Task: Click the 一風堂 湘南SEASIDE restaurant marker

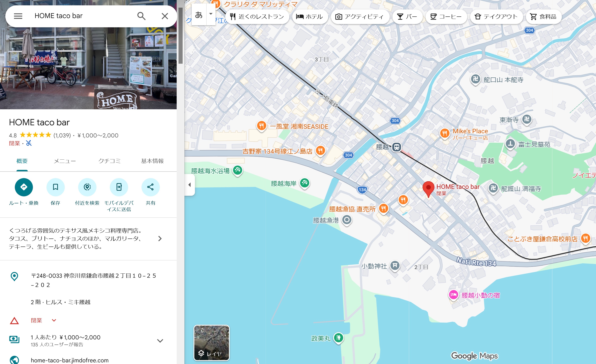Action: point(261,126)
